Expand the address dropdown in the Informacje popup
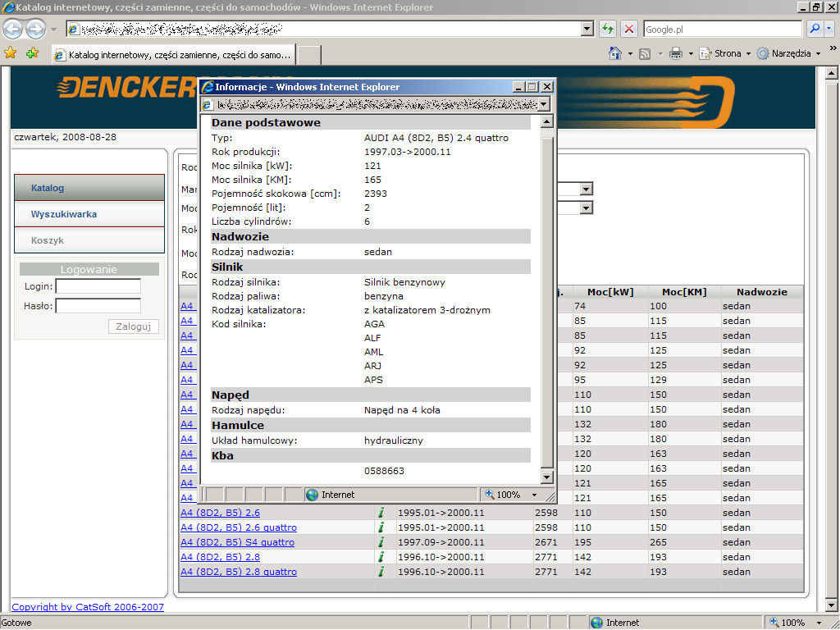 point(544,104)
